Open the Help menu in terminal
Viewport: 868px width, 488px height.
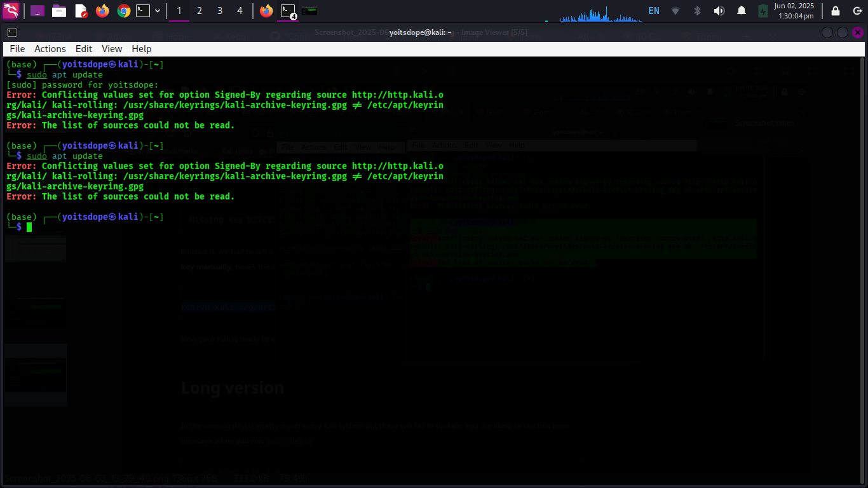(x=142, y=49)
